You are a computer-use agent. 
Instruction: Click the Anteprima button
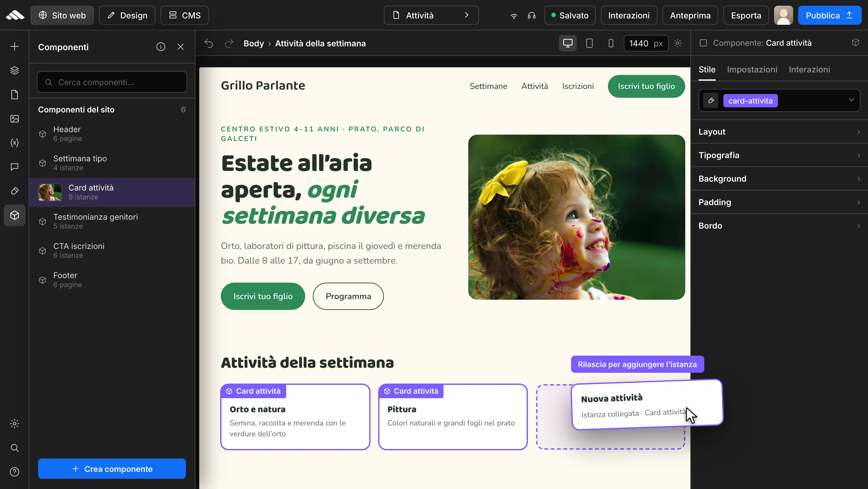[690, 16]
